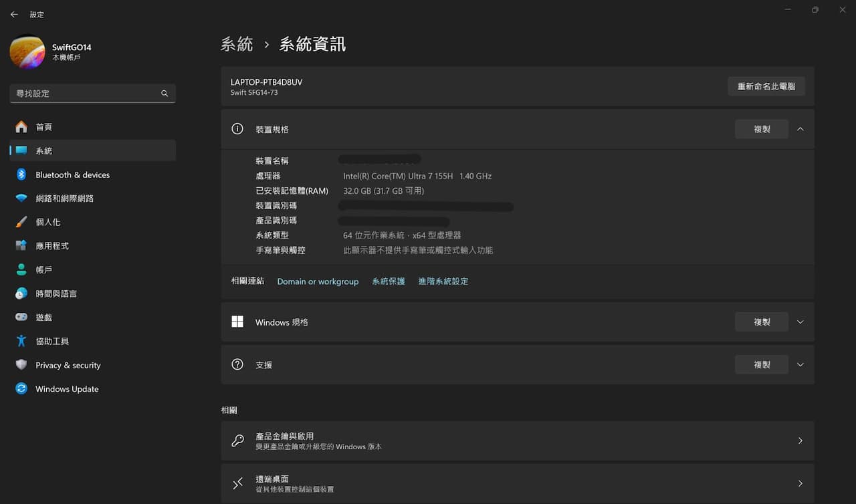Open 協助工具 accessibility icon
Viewport: 856px width, 504px height.
(21, 341)
